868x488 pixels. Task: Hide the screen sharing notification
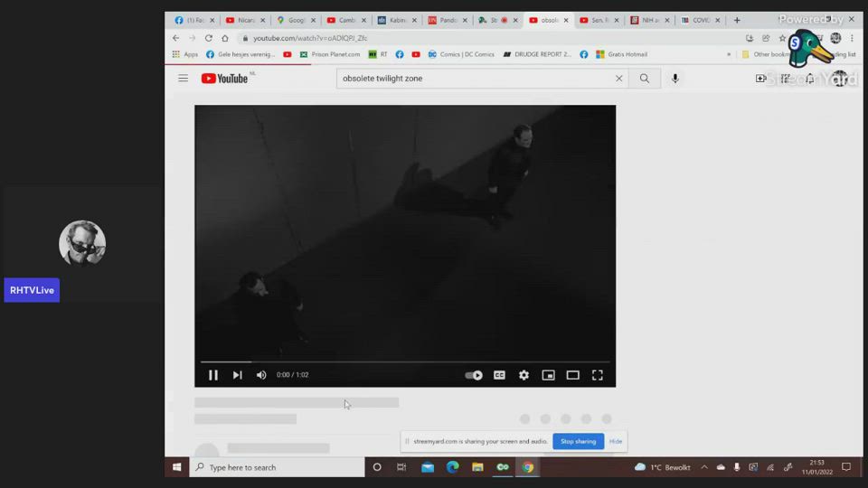616,441
